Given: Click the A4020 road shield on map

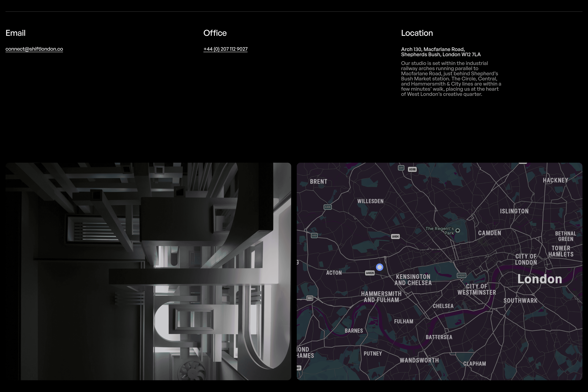Looking at the screenshot, I should pos(370,273).
